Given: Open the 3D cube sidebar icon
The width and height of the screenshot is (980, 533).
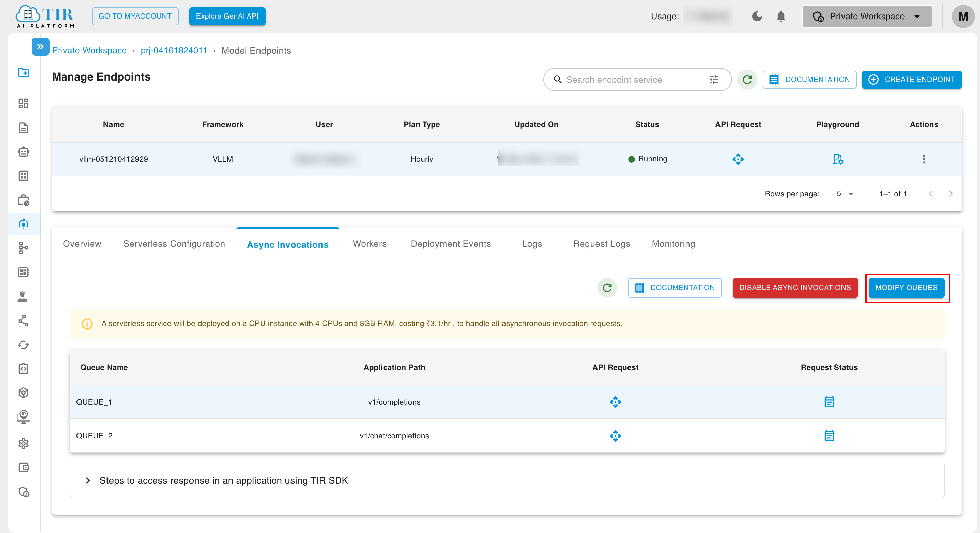Looking at the screenshot, I should coord(24,393).
